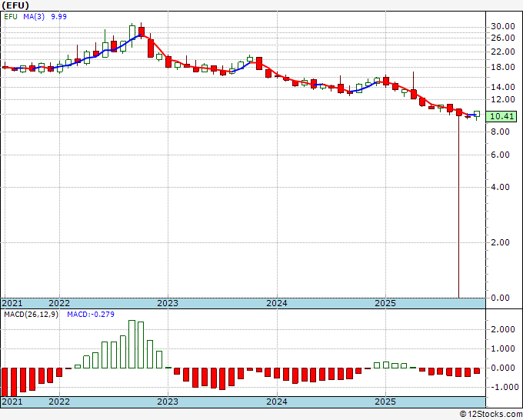Select 2025 on the price chart time axis
The image size is (523, 420).
tap(385, 303)
